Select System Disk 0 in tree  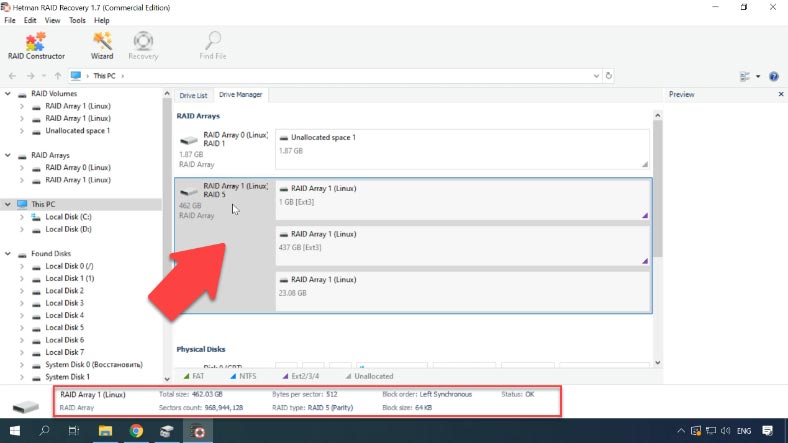click(x=93, y=365)
